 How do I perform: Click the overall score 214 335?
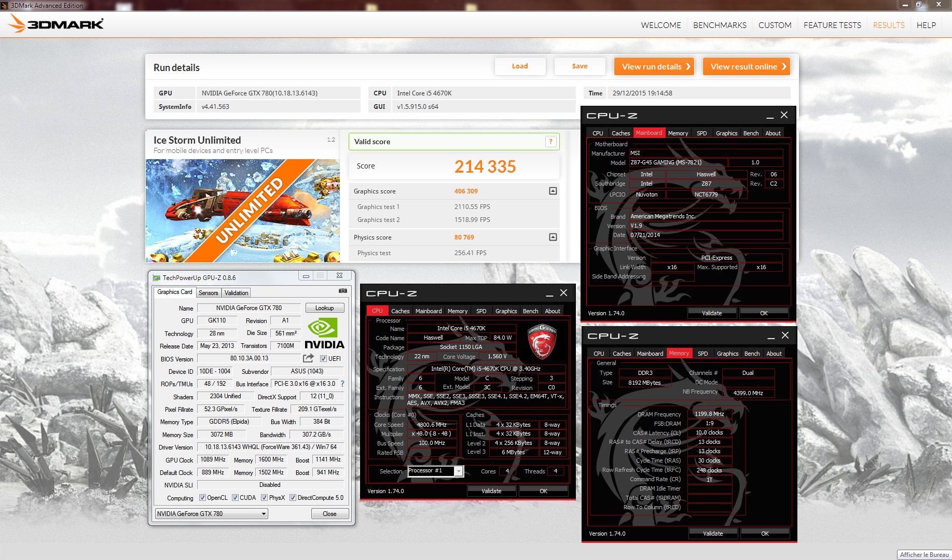pos(485,166)
